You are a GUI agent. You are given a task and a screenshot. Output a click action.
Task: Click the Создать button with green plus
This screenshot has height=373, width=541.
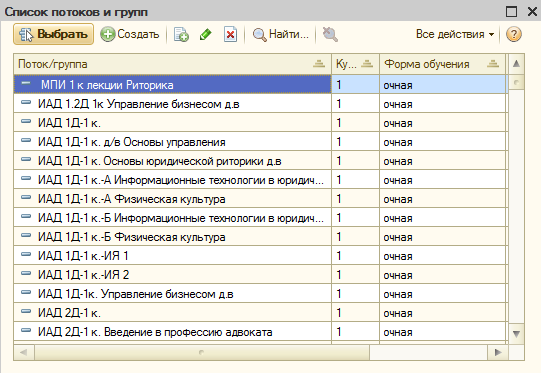(x=130, y=34)
